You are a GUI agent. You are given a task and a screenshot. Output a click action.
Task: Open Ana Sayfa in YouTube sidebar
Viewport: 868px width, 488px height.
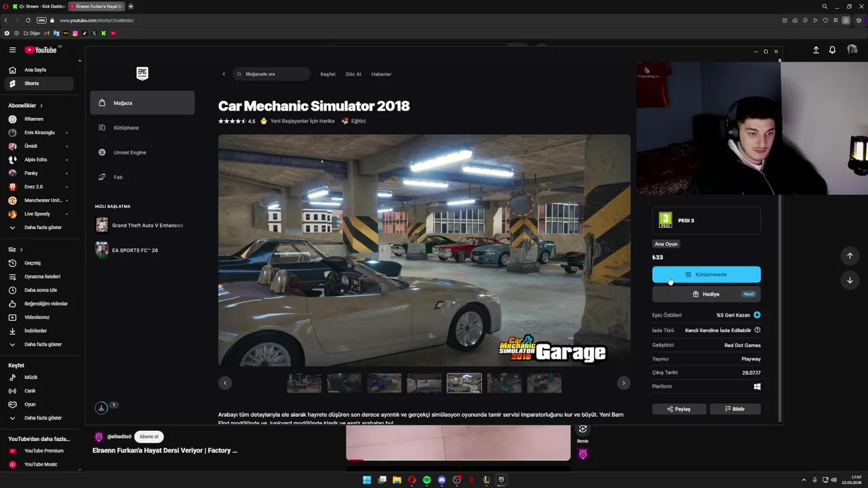[x=39, y=70]
